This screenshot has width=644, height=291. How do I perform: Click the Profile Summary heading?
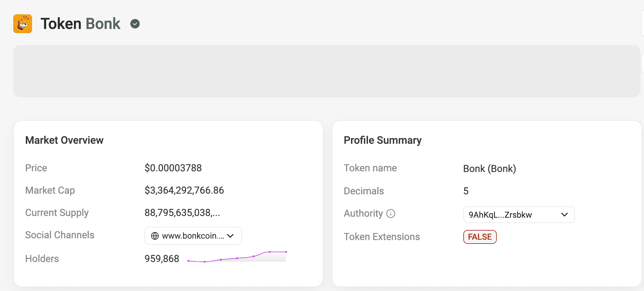pyautogui.click(x=383, y=140)
